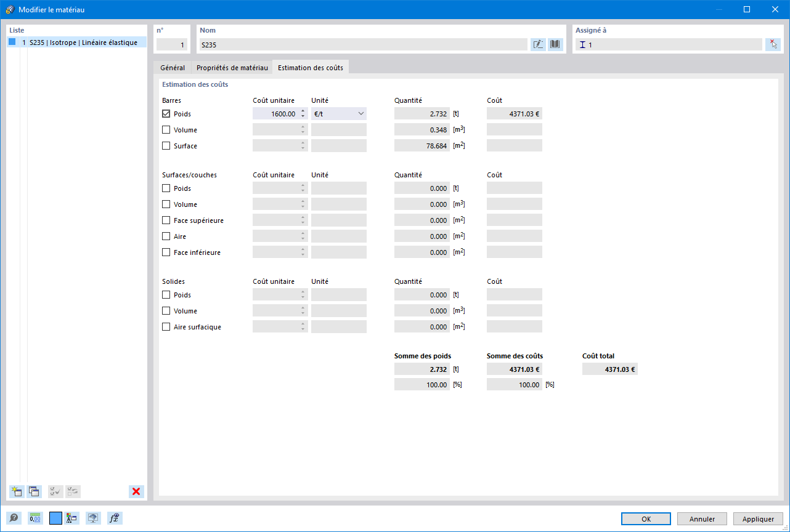The width and height of the screenshot is (790, 532).
Task: Click the colored squares display settings icon
Action: coord(72,518)
